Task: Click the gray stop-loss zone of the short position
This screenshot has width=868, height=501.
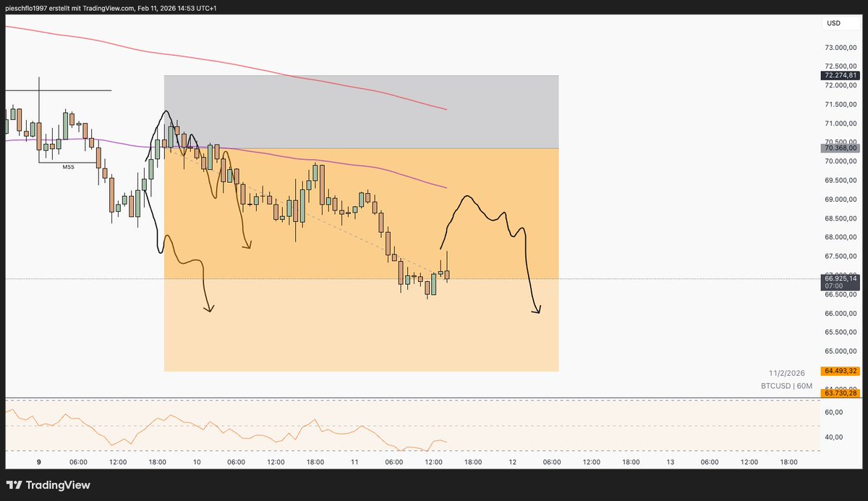Action: (x=361, y=111)
